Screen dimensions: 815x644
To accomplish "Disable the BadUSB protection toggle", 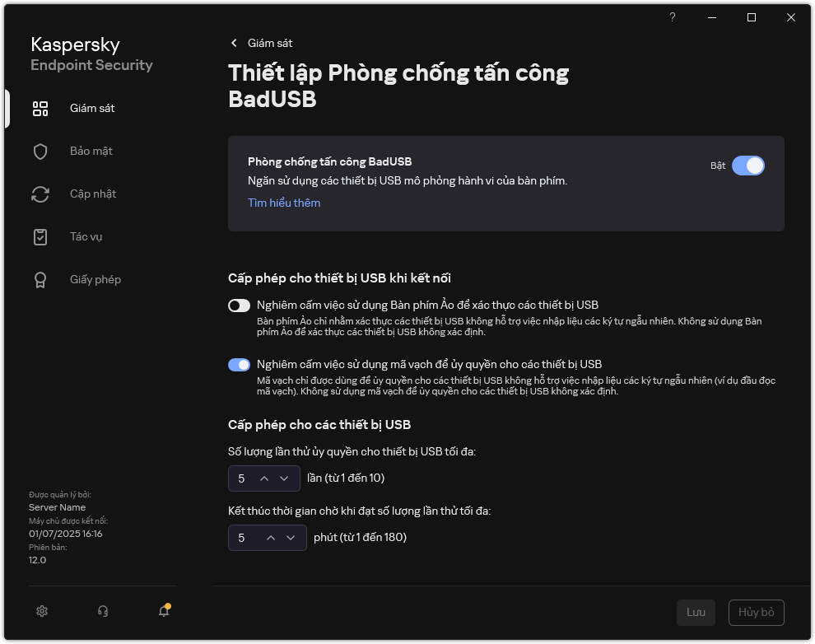I will point(747,166).
